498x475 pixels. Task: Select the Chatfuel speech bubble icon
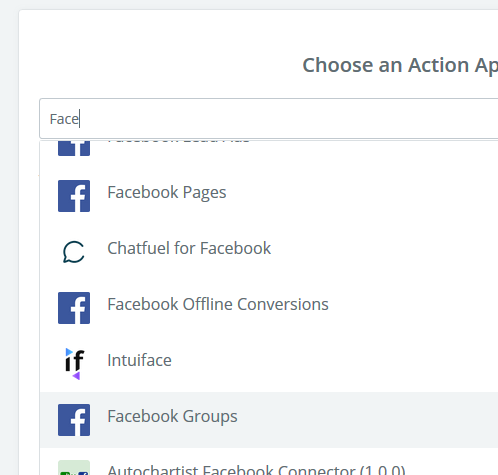coord(74,252)
